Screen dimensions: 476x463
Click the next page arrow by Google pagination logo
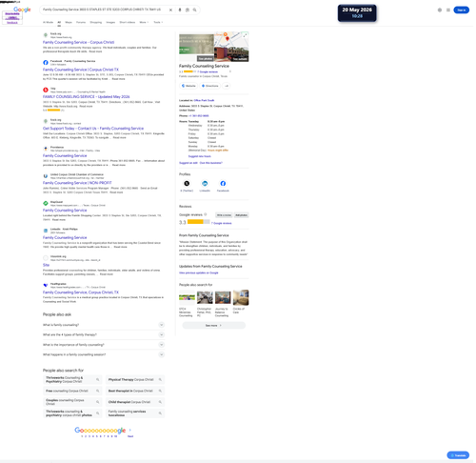pos(129,430)
